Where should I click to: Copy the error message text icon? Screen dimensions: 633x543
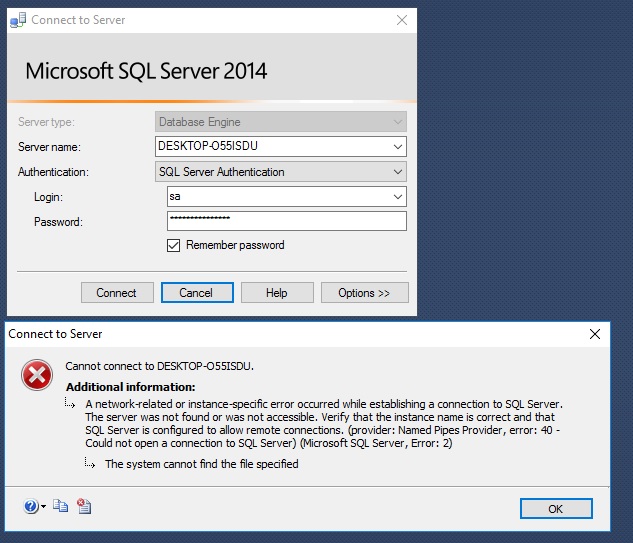[x=61, y=506]
